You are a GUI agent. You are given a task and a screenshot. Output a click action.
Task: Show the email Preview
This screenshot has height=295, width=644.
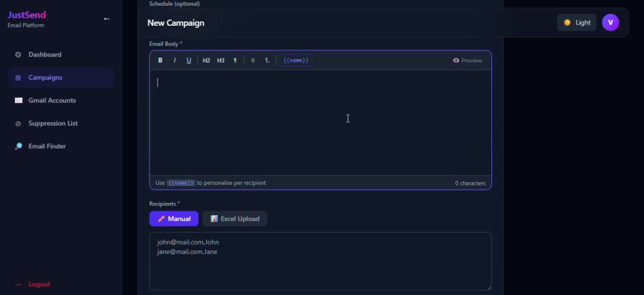click(468, 61)
